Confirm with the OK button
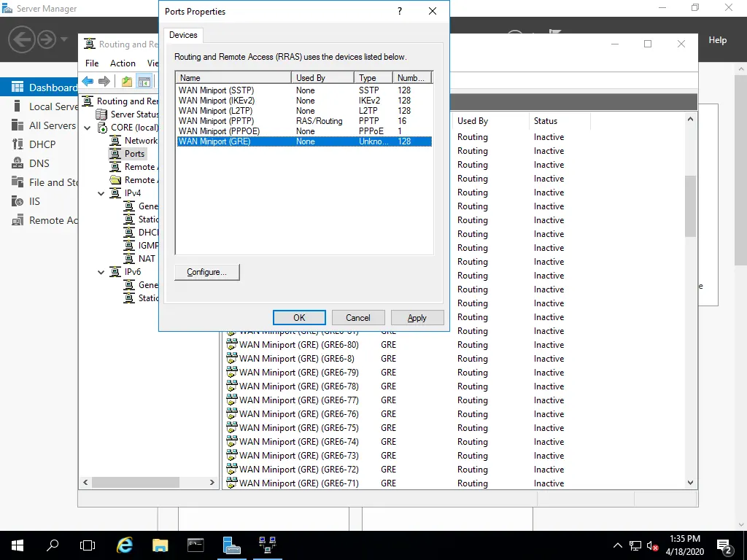The width and height of the screenshot is (747, 560). [x=299, y=318]
